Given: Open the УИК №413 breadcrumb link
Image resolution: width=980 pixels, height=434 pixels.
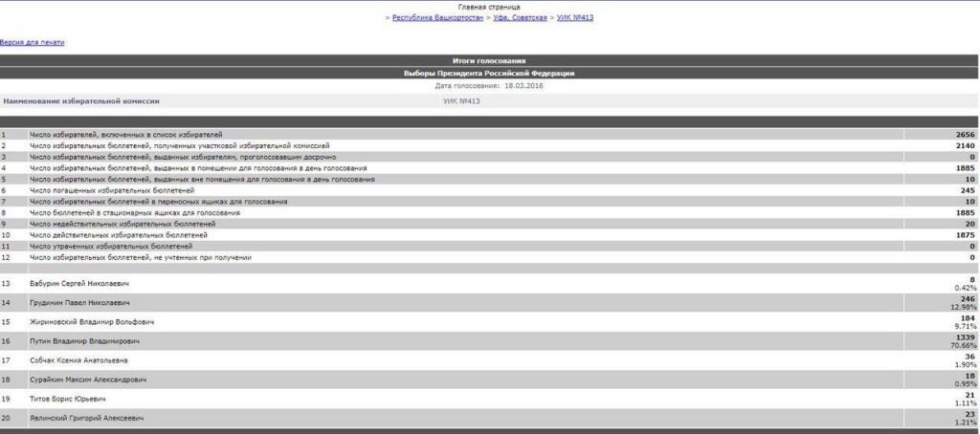Looking at the screenshot, I should 575,18.
